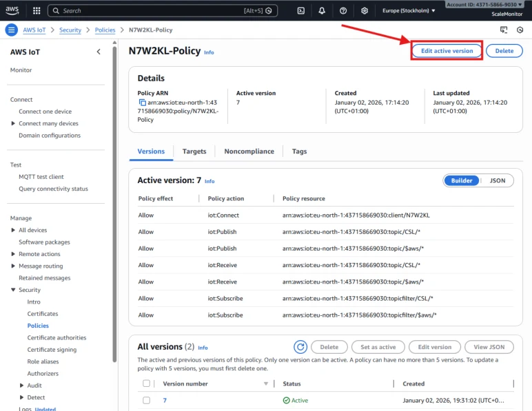Click the Edit version button
This screenshot has height=411, width=532.
tap(435, 347)
